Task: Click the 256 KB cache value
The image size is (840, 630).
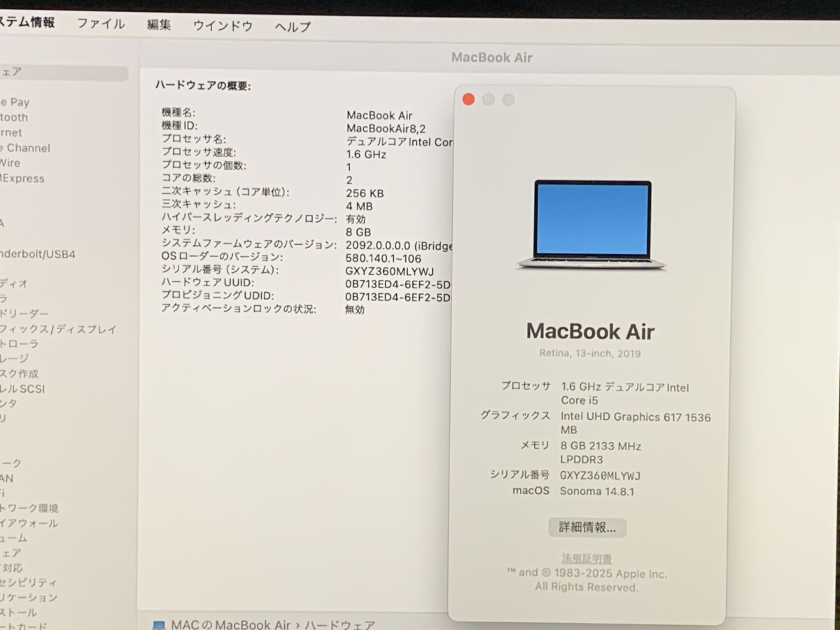Action: point(365,193)
